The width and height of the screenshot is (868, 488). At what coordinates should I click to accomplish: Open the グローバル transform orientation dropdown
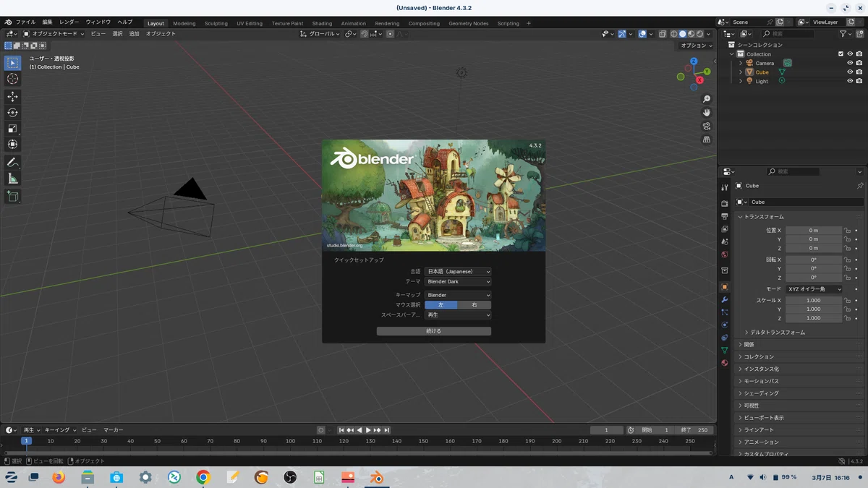pos(320,34)
